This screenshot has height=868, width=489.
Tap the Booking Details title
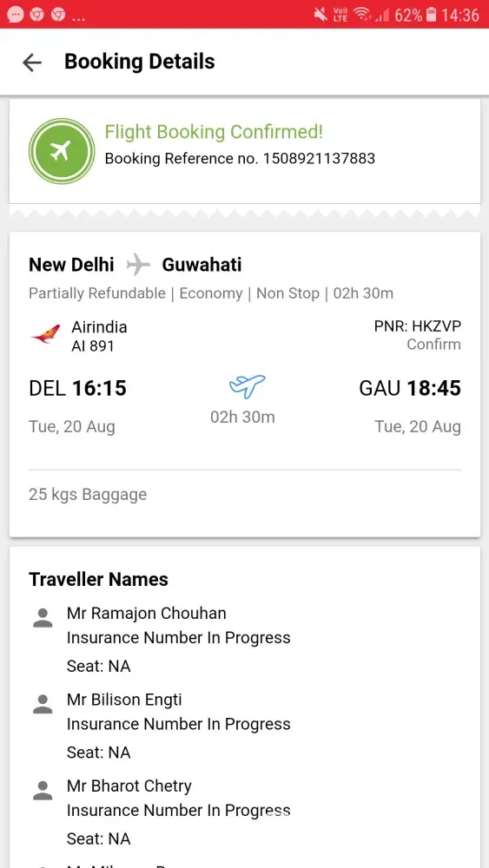pyautogui.click(x=140, y=62)
